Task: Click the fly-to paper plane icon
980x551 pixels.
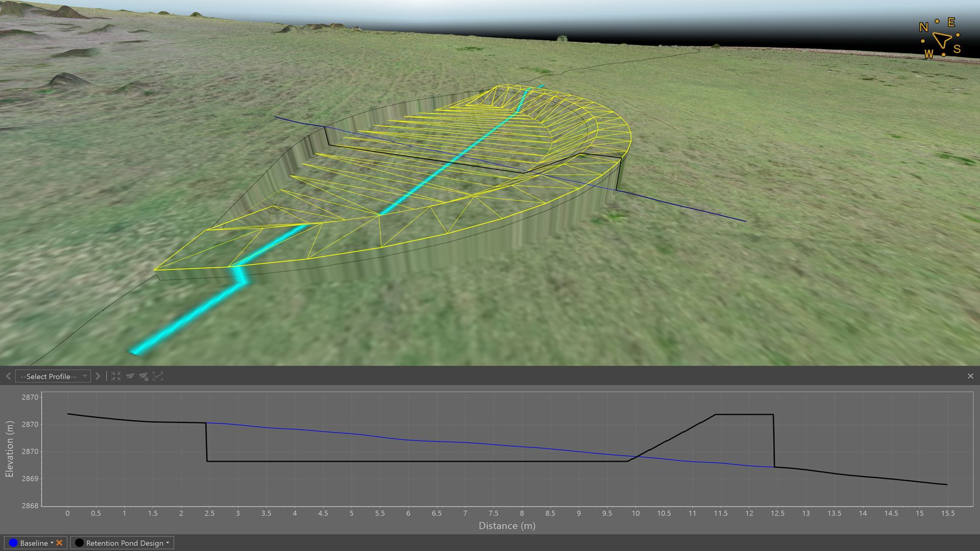Action: 130,376
